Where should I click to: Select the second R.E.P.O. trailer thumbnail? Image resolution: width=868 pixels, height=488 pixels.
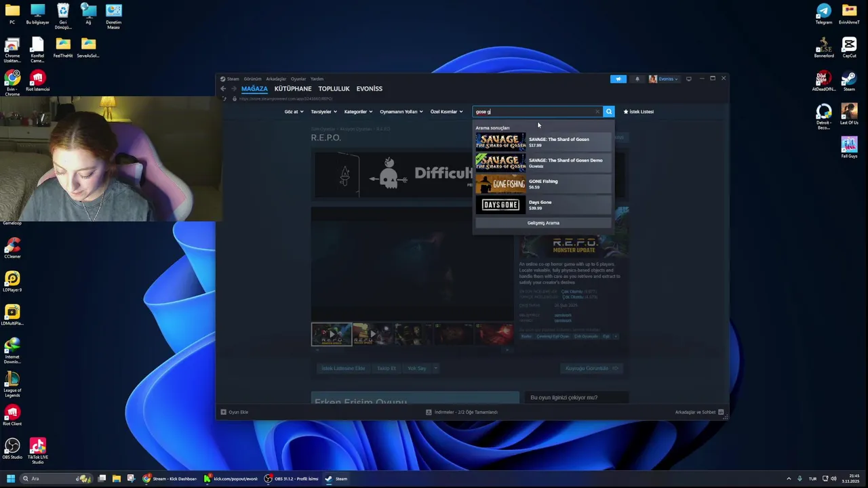click(372, 334)
